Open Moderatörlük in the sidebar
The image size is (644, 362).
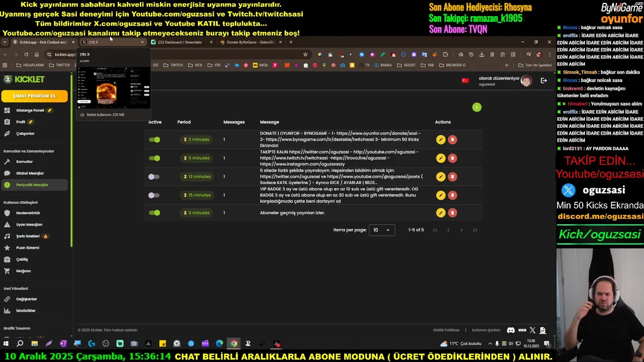pyautogui.click(x=28, y=213)
